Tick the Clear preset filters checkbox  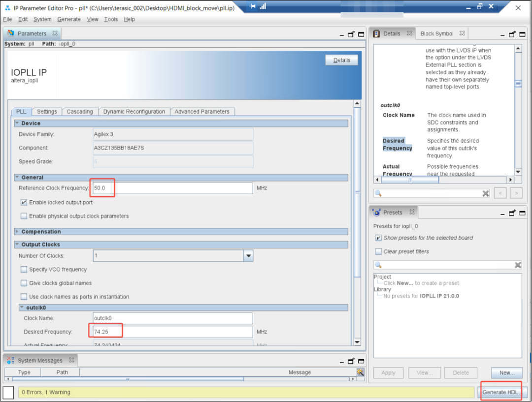[x=378, y=251]
